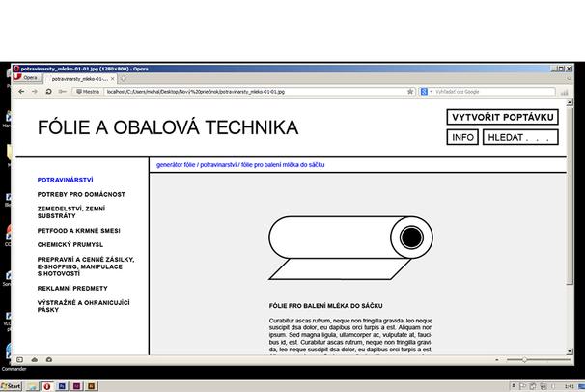Open the Windows Start menu

click(x=13, y=385)
